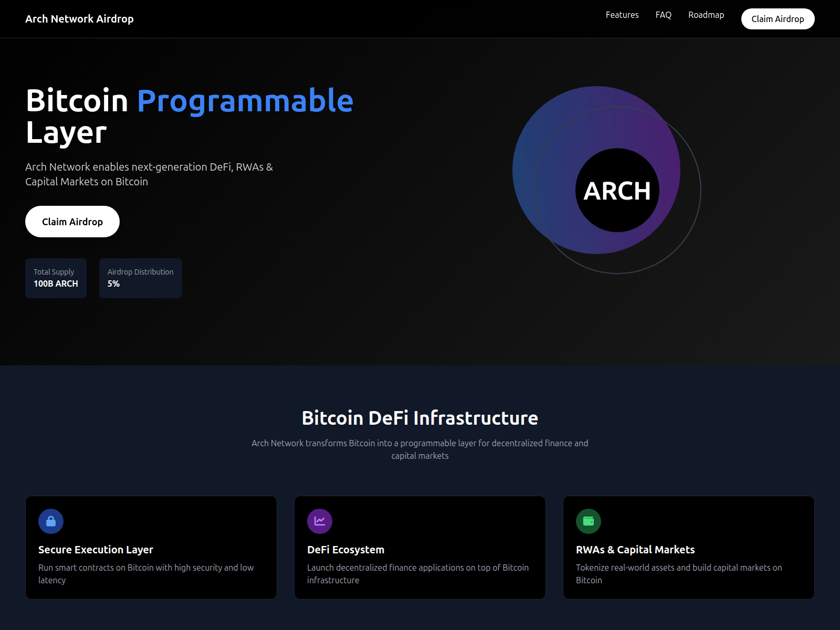Click Claim Airdrop button in the header

tap(778, 19)
